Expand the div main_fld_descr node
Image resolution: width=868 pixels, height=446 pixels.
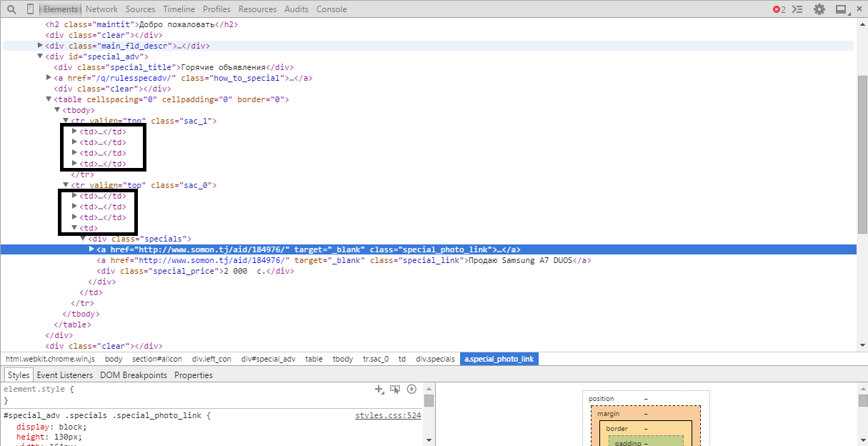(x=40, y=46)
